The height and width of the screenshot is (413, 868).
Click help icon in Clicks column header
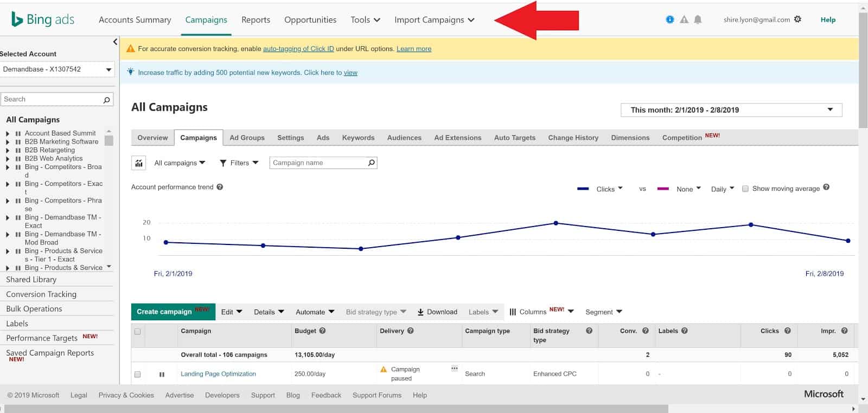[x=788, y=331]
